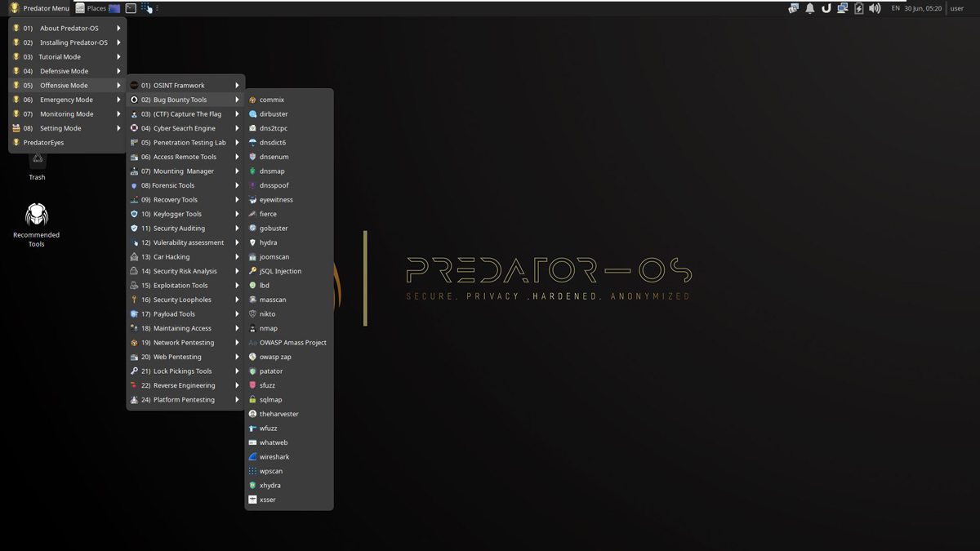The height and width of the screenshot is (551, 980).
Task: Launch theharvester from the list
Action: tap(289, 414)
